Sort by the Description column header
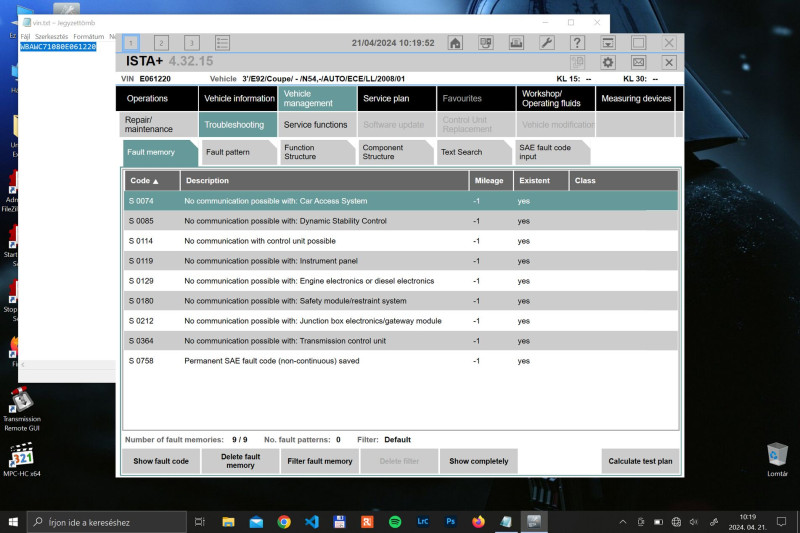Viewport: 800px width, 533px height. coord(324,181)
